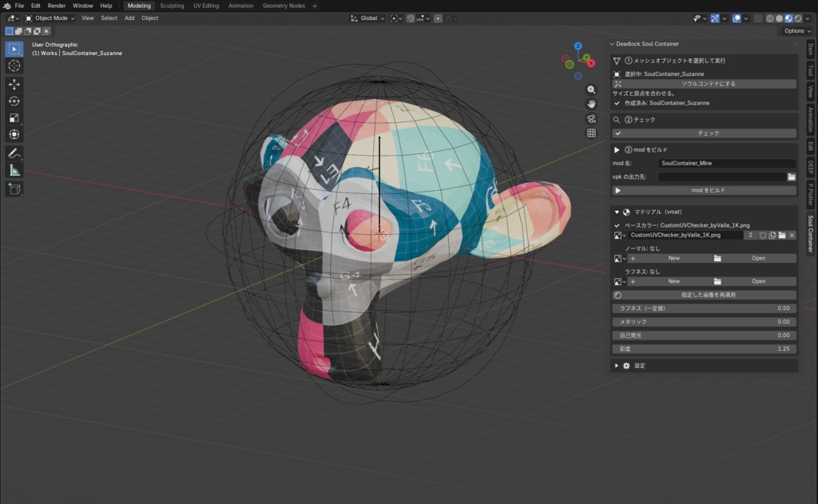Open Window menu
Viewport: 818px width, 504px height.
pos(82,6)
